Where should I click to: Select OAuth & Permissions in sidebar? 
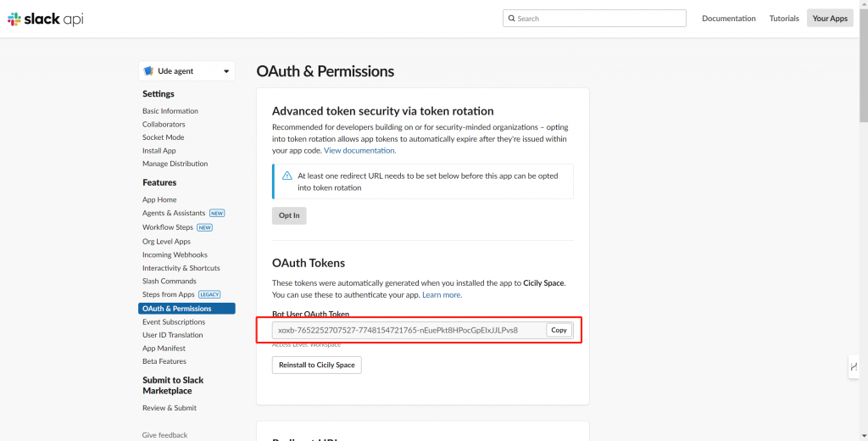pyautogui.click(x=186, y=309)
